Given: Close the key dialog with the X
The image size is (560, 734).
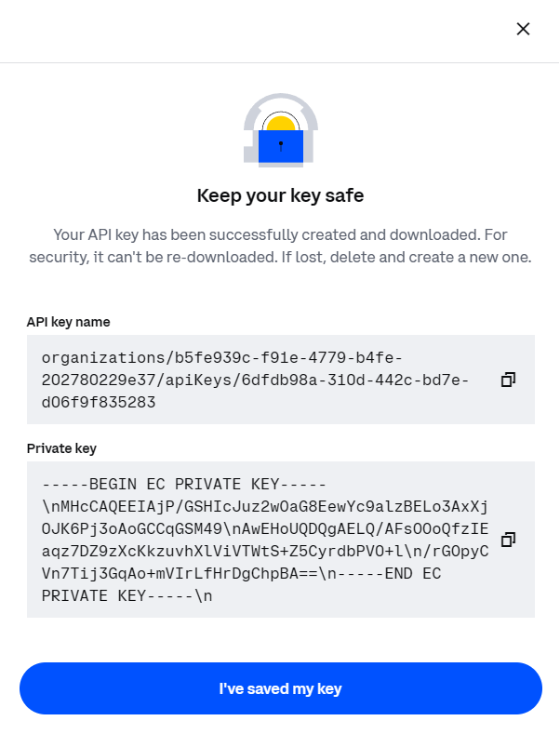Looking at the screenshot, I should [523, 29].
